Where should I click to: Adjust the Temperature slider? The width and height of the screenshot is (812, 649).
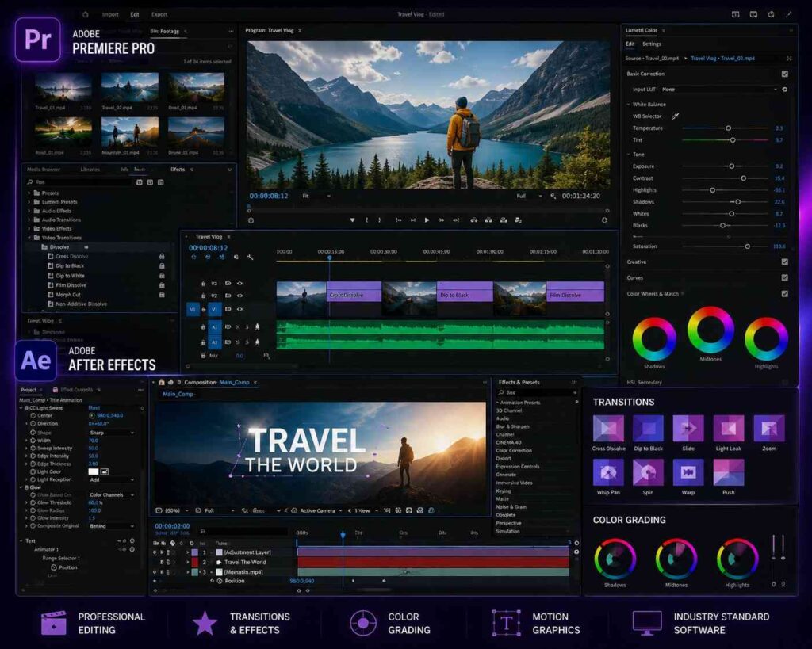[728, 128]
